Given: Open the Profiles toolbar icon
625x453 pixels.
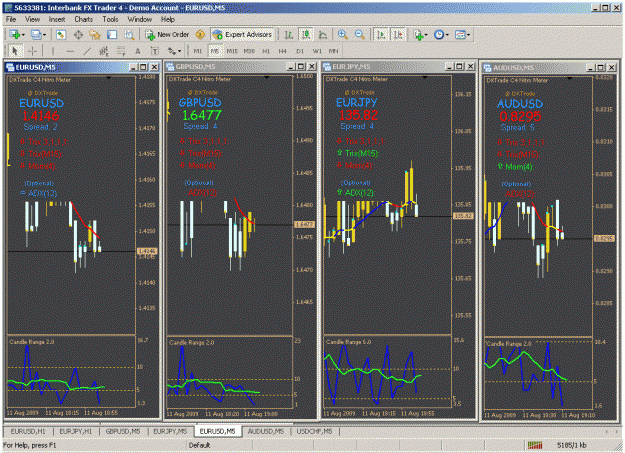Looking at the screenshot, I should tap(36, 35).
